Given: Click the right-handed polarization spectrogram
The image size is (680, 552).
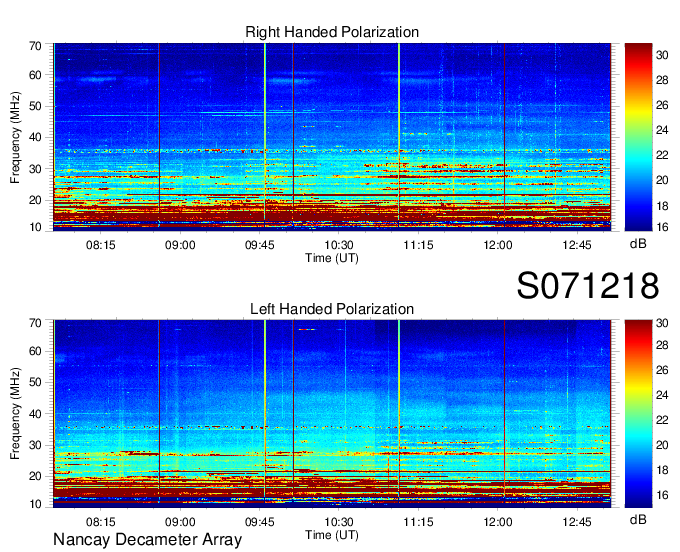Looking at the screenshot, I should pyautogui.click(x=332, y=137).
